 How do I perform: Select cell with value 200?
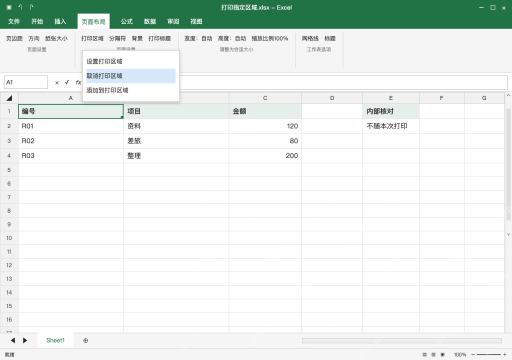point(265,156)
